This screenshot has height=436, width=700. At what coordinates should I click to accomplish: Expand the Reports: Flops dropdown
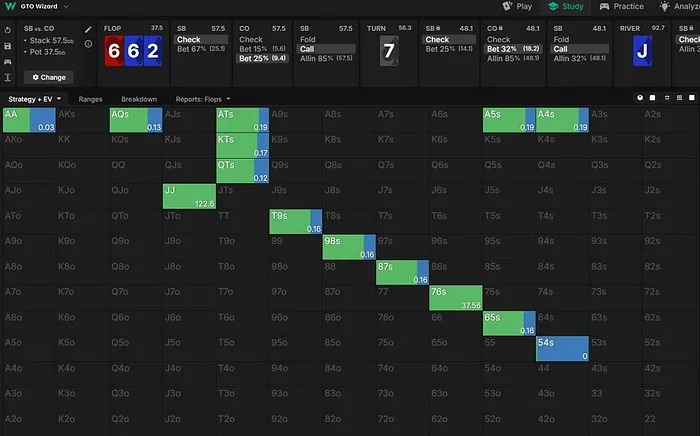[203, 99]
